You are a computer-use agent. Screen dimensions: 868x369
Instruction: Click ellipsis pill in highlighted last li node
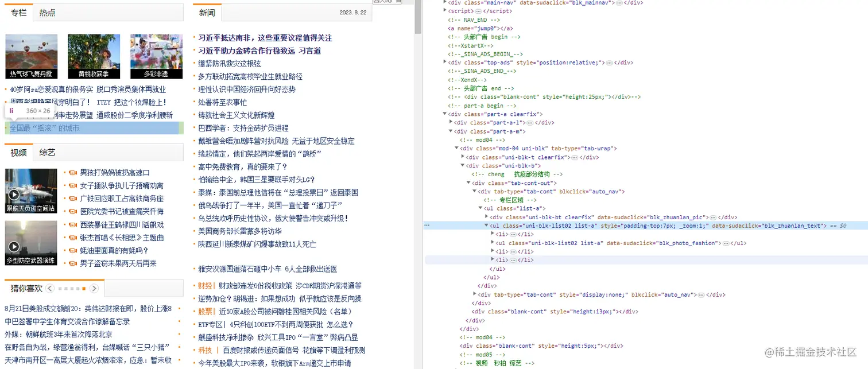[x=513, y=261]
